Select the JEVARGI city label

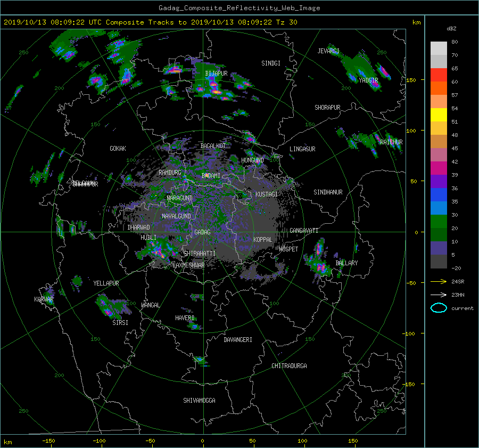click(x=328, y=51)
